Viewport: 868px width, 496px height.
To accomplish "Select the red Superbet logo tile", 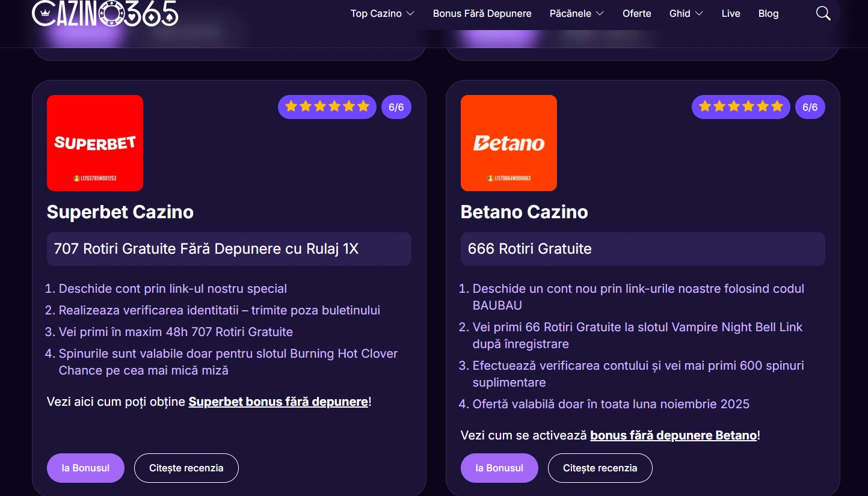I will coord(94,142).
